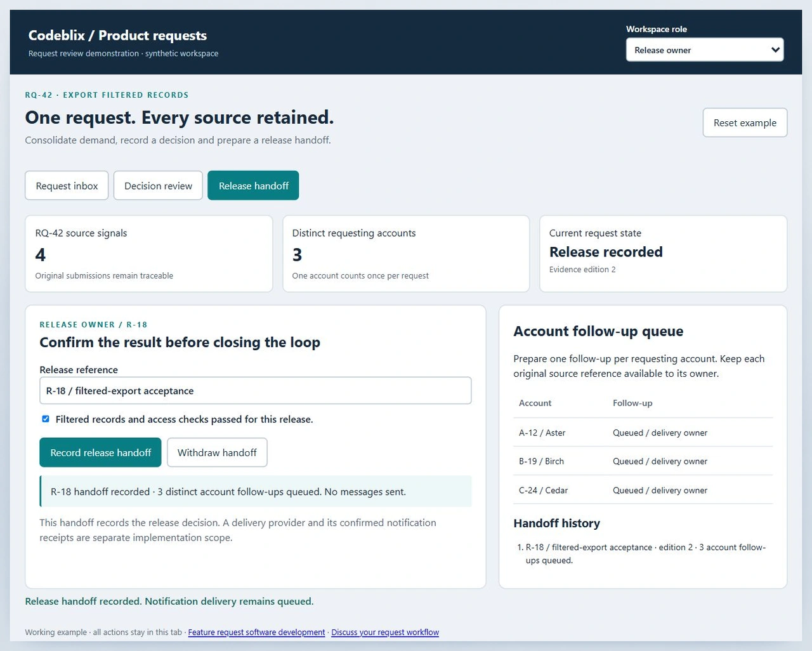The height and width of the screenshot is (651, 812).
Task: Click into the Release reference input field
Action: (x=256, y=391)
